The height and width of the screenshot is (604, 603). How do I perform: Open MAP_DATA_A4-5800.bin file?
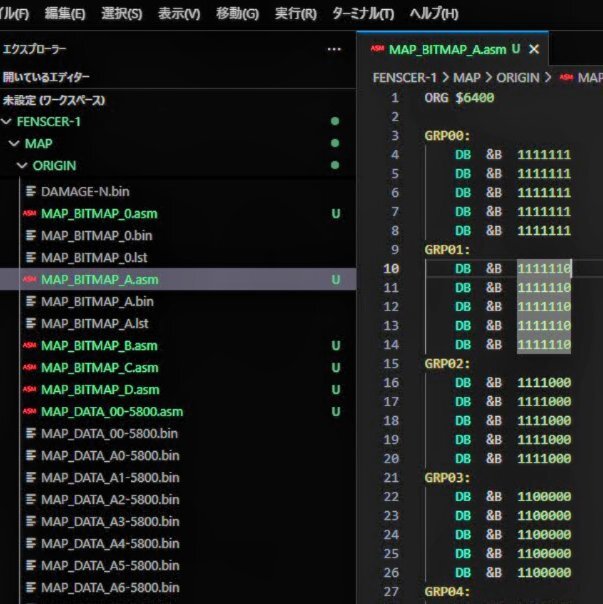tap(110, 543)
